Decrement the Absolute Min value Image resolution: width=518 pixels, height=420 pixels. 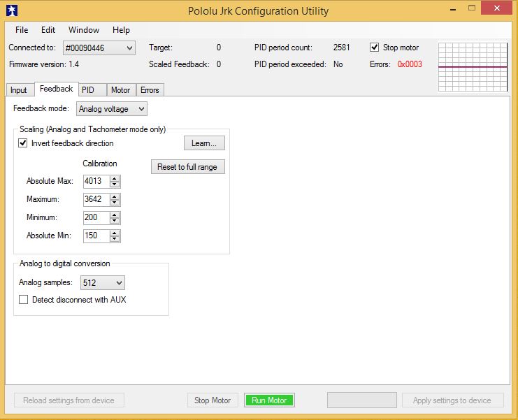(x=115, y=239)
